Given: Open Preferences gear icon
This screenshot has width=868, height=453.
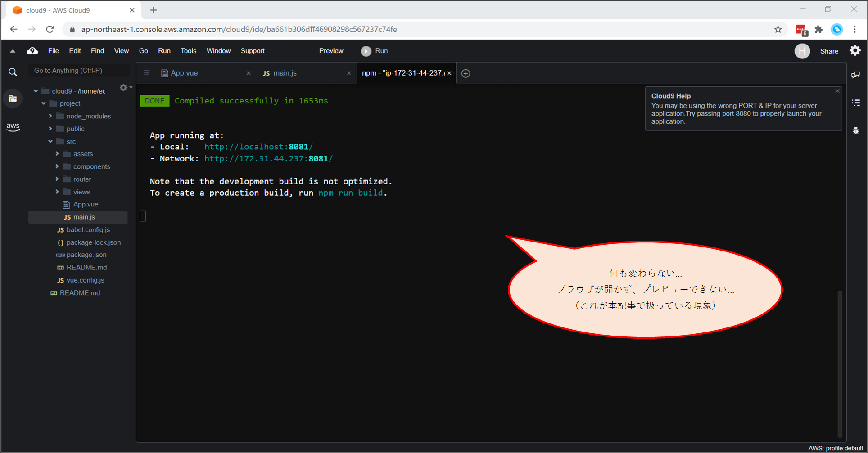Looking at the screenshot, I should pyautogui.click(x=855, y=50).
